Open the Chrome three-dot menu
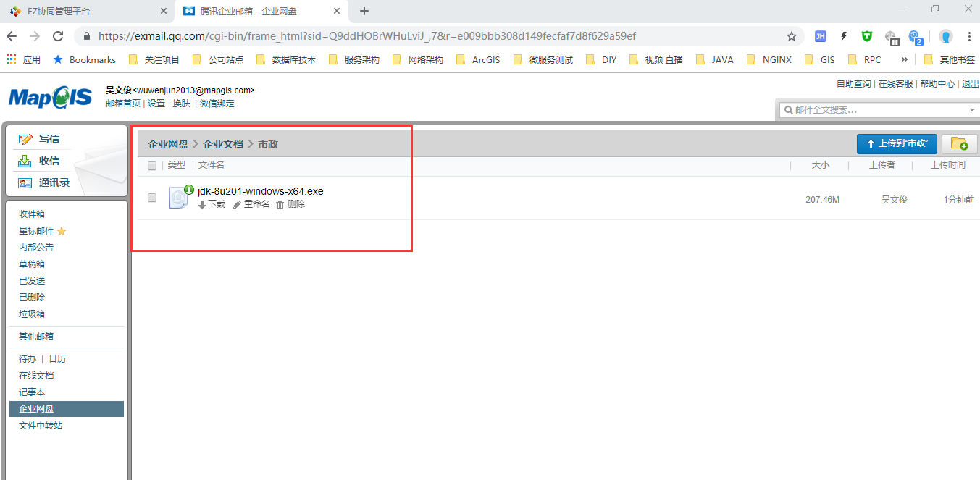The width and height of the screenshot is (980, 480). (969, 36)
